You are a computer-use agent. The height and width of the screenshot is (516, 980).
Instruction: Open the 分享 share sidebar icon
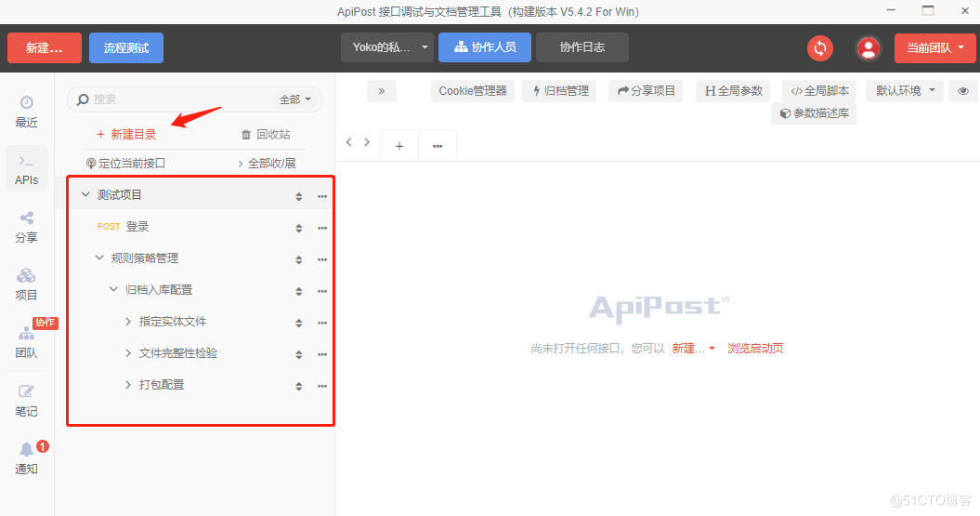[x=26, y=227]
